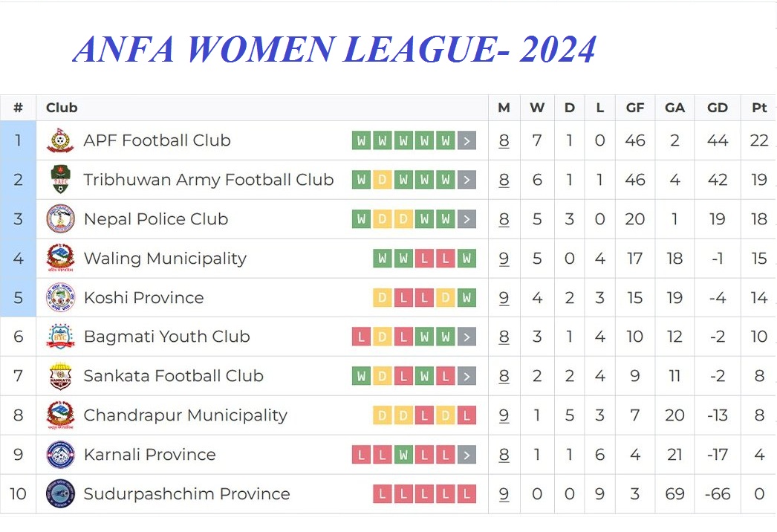Expand Nepal Police Club form arrow
This screenshot has width=777, height=532.
tap(466, 219)
